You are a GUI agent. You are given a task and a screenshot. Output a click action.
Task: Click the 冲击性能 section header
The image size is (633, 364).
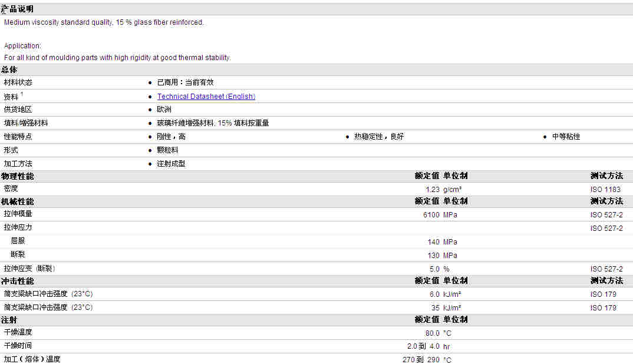tap(17, 281)
